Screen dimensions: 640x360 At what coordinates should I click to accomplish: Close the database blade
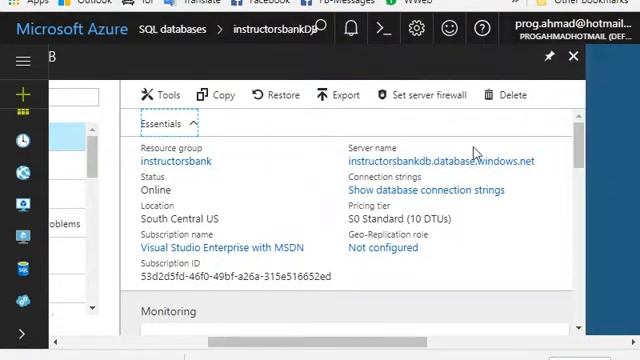pos(573,56)
